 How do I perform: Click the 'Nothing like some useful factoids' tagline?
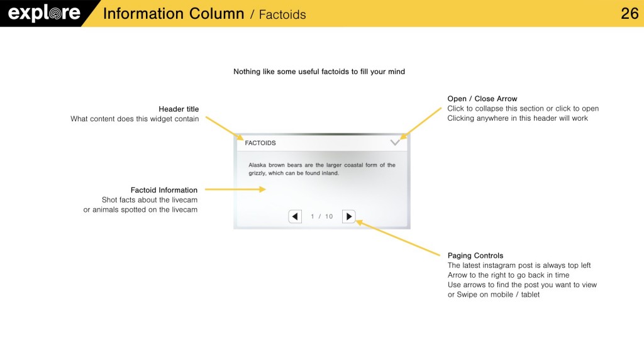[x=319, y=72]
